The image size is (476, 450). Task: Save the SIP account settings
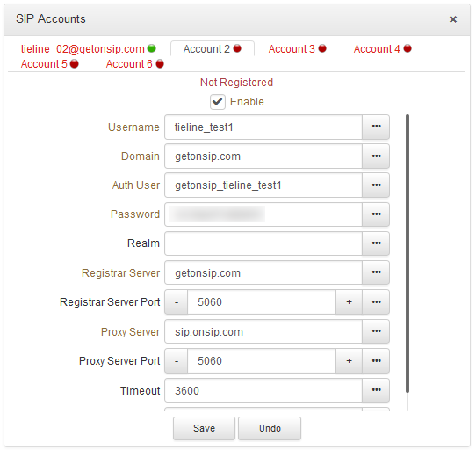204,428
